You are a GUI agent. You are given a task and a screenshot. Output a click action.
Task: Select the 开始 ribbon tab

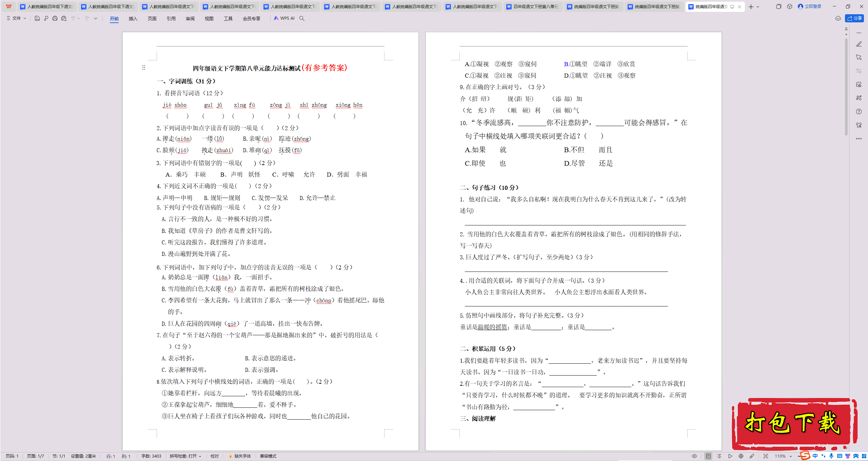pos(114,18)
